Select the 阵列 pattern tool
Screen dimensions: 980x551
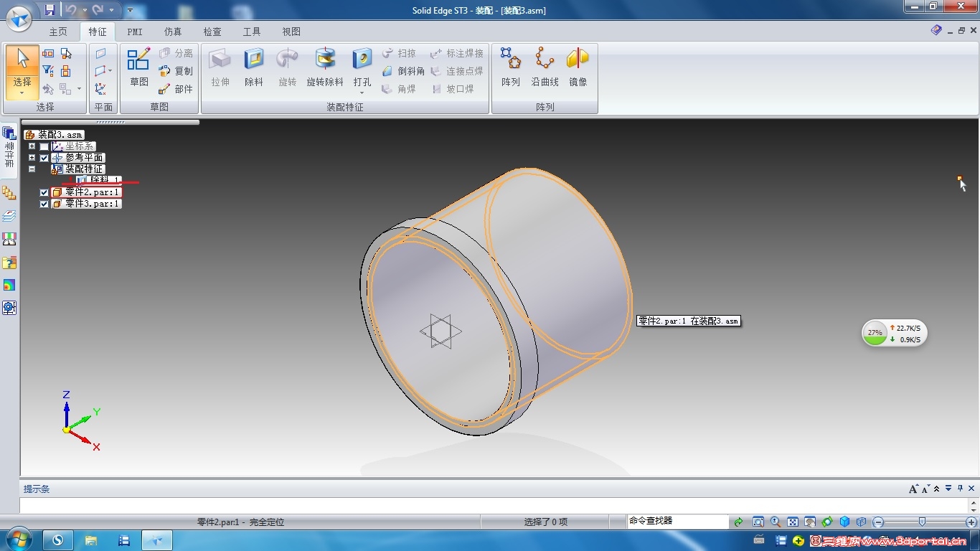511,67
